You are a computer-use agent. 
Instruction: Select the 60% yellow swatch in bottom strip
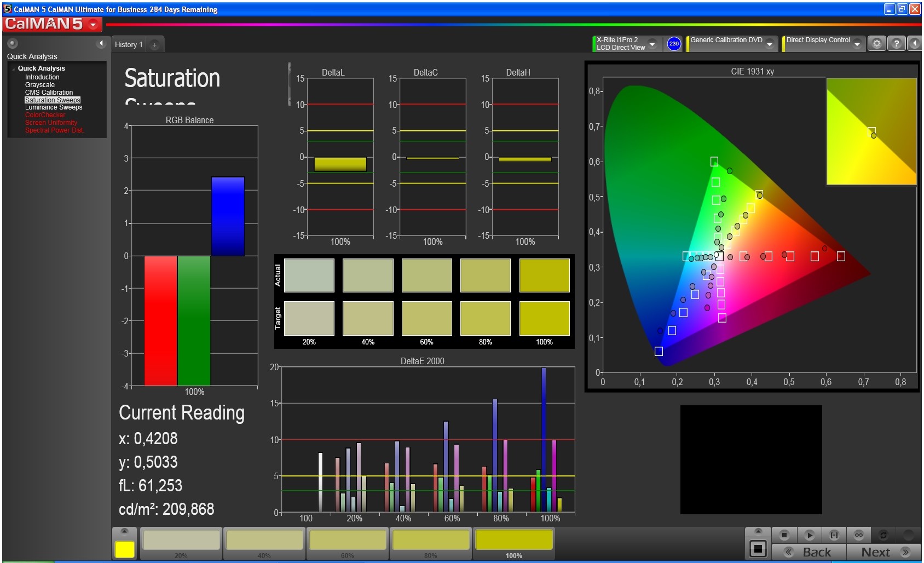[348, 541]
